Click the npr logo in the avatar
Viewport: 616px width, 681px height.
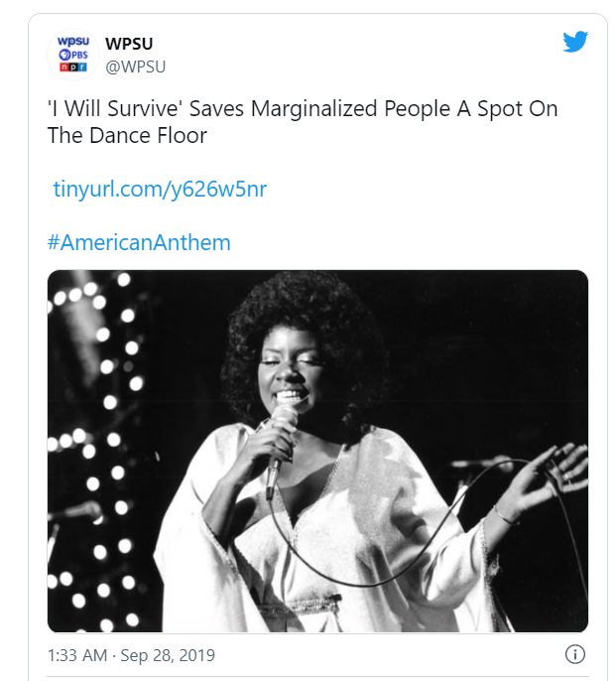pos(73,68)
